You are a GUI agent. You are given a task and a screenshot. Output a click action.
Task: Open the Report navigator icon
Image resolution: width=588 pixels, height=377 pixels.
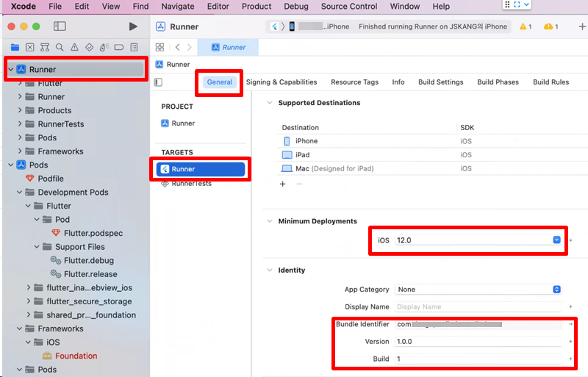pos(134,47)
